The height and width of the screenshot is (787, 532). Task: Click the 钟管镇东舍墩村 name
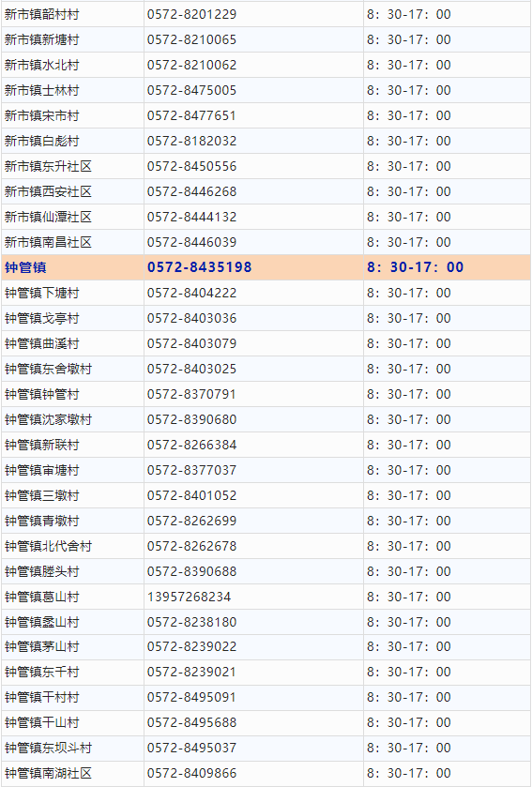pyautogui.click(x=48, y=369)
